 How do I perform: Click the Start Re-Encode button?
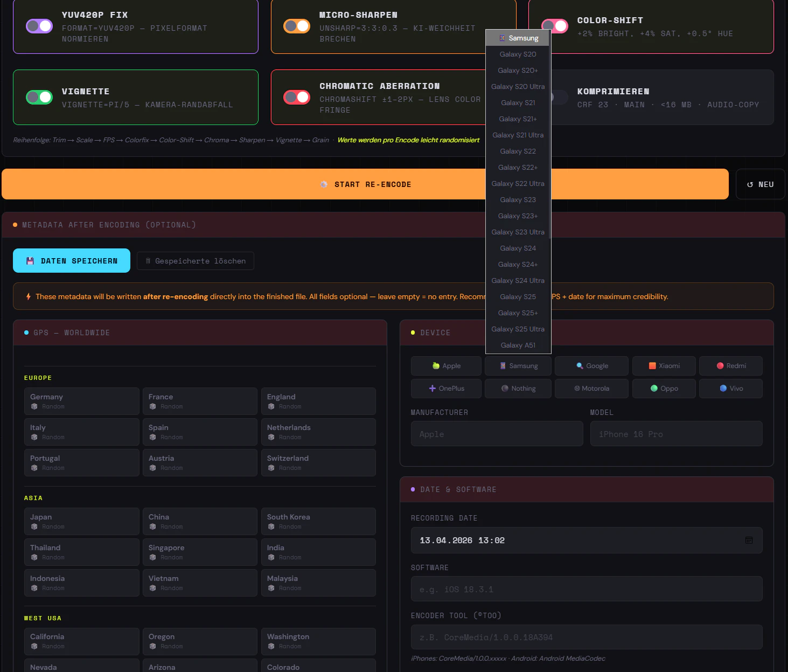(365, 184)
